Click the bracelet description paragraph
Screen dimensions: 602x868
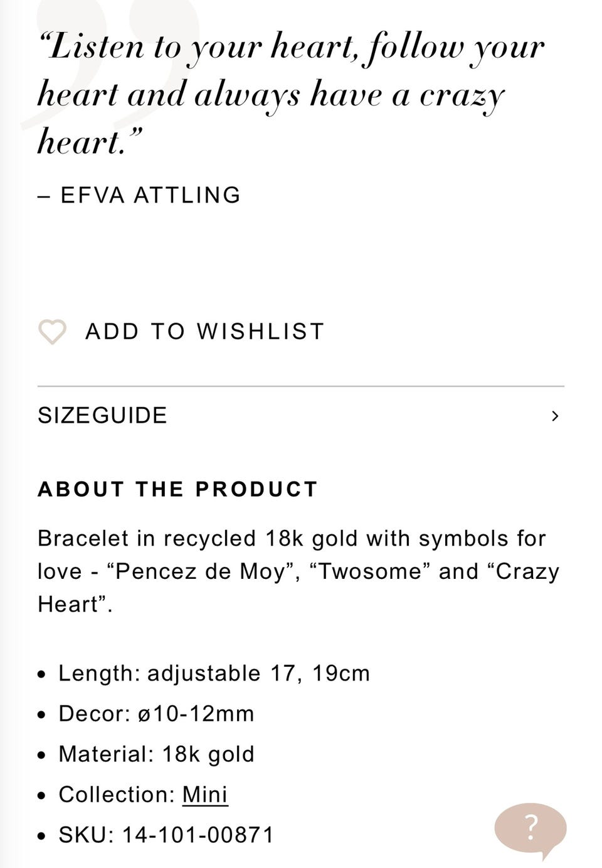click(x=298, y=571)
